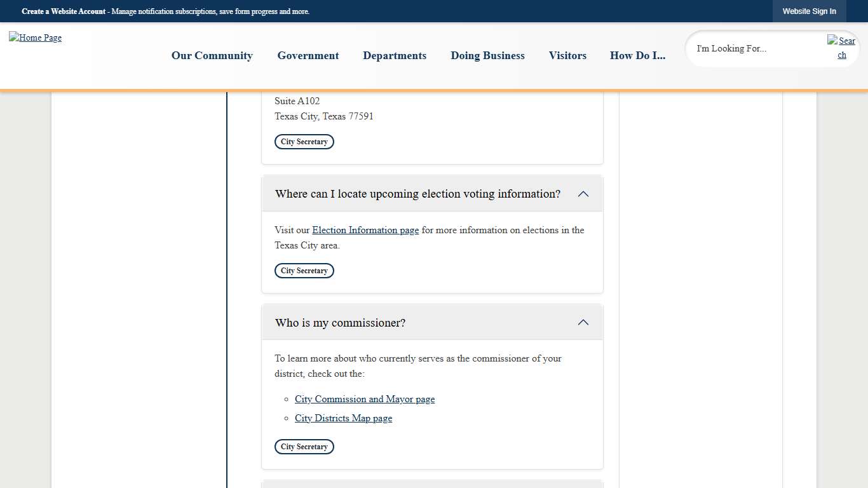Viewport: 868px width, 488px height.
Task: Click the Website Sign In button
Action: pos(809,11)
